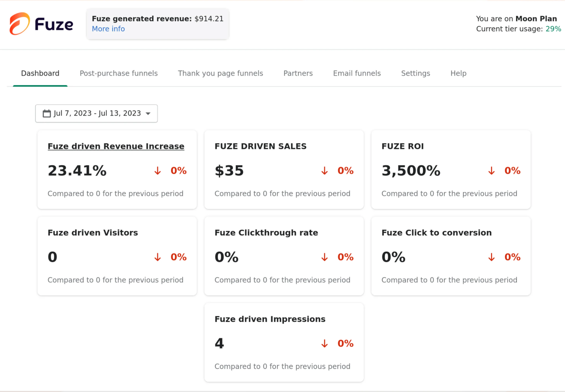Click down arrow icon in Fuze ROI card
Screen dimensions: 565x392
[492, 171]
